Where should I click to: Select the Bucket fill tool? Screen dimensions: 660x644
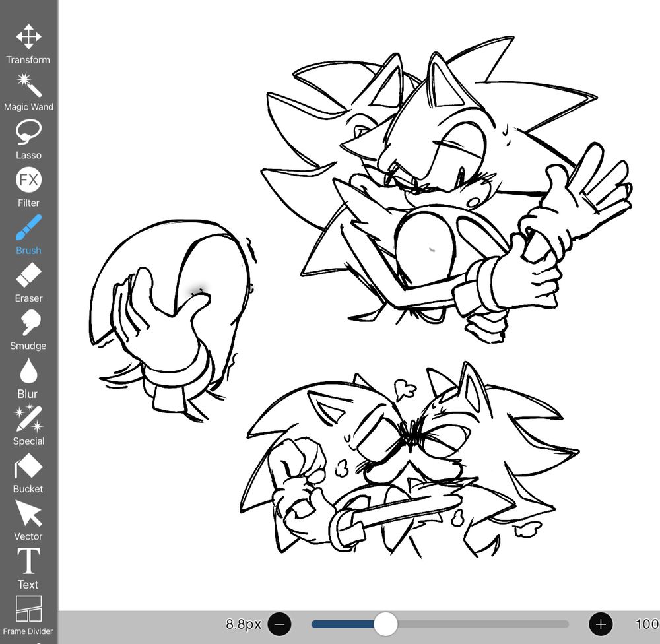pyautogui.click(x=28, y=473)
